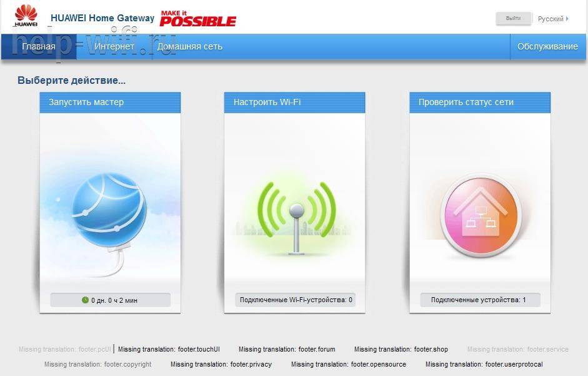This screenshot has height=376, width=588.
Task: Open the Интернет tab
Action: (114, 46)
